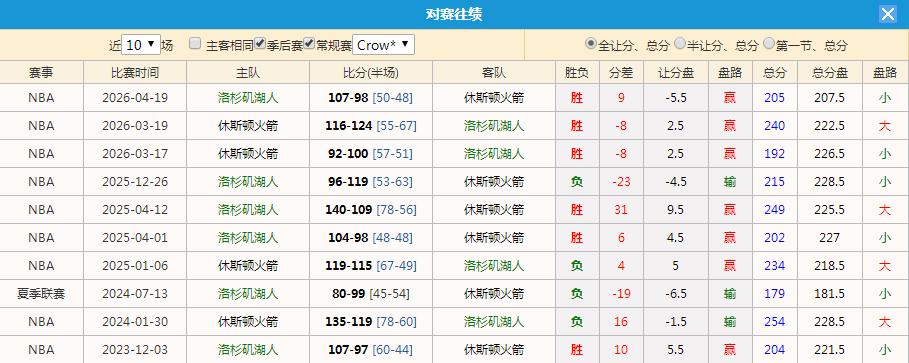Click handicap value -6.5
This screenshot has height=363, width=909.
click(675, 293)
